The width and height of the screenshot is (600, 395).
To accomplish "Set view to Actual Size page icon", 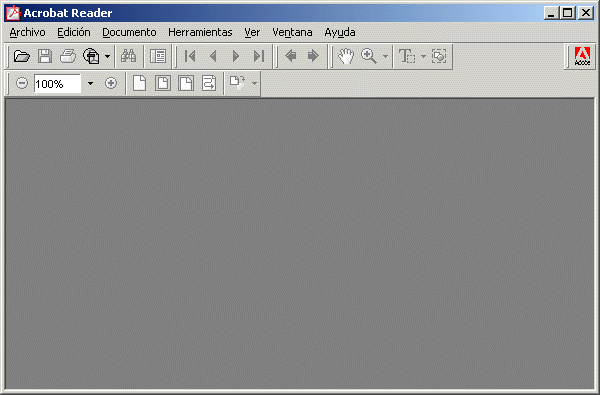I will [140, 83].
